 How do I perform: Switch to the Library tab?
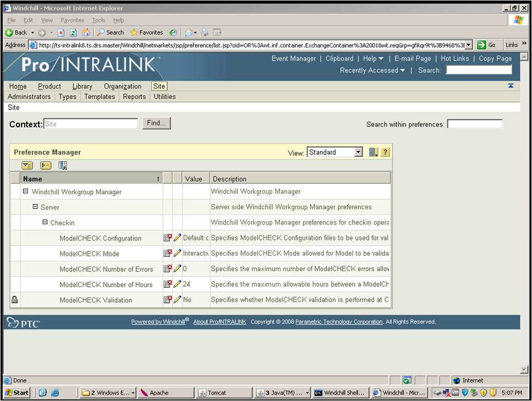coord(82,86)
